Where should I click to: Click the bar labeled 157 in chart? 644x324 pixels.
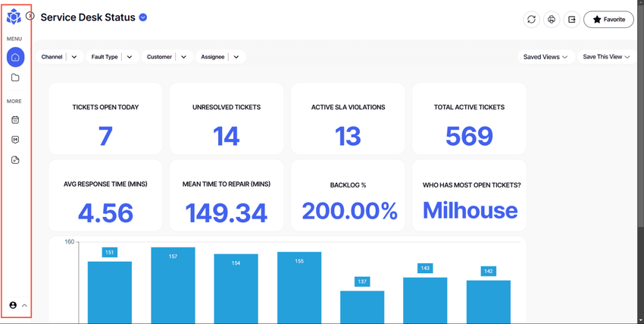[173, 285]
